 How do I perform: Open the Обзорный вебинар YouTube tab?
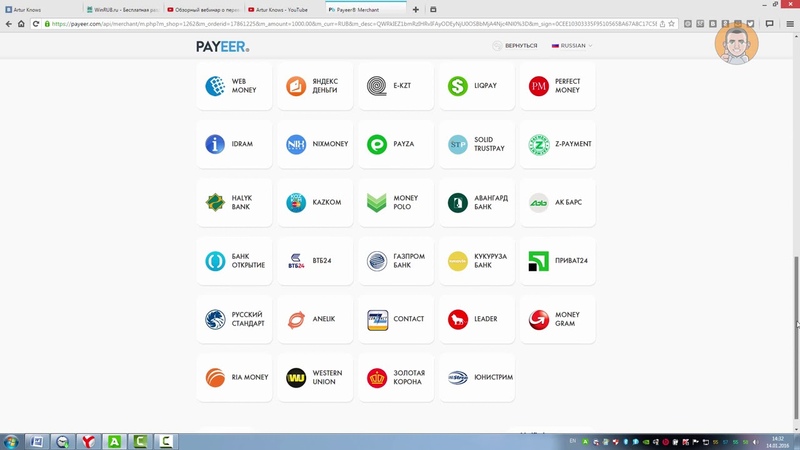click(x=203, y=9)
